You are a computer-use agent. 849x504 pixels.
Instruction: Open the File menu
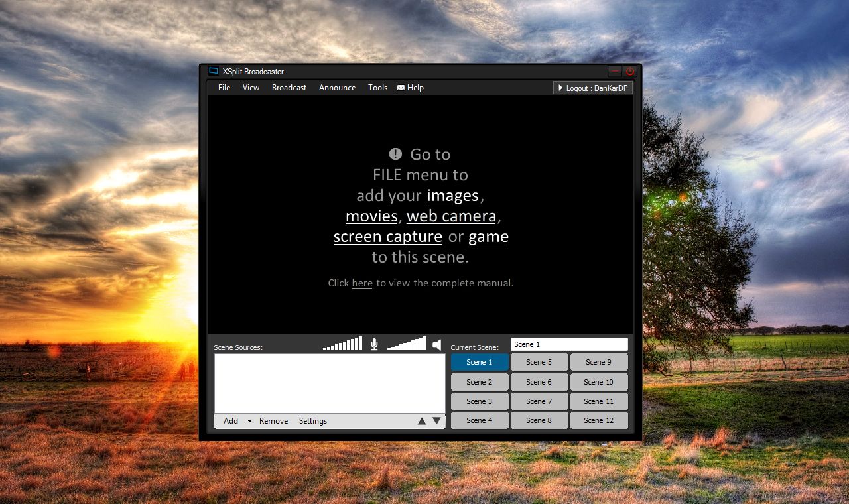pyautogui.click(x=224, y=88)
